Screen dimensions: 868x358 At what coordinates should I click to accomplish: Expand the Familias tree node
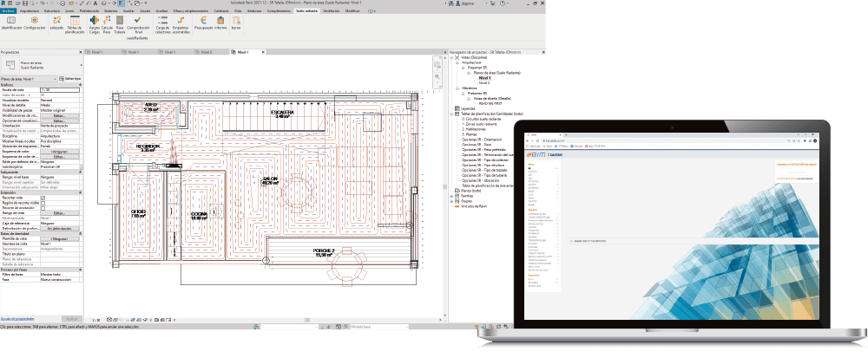pyautogui.click(x=453, y=197)
